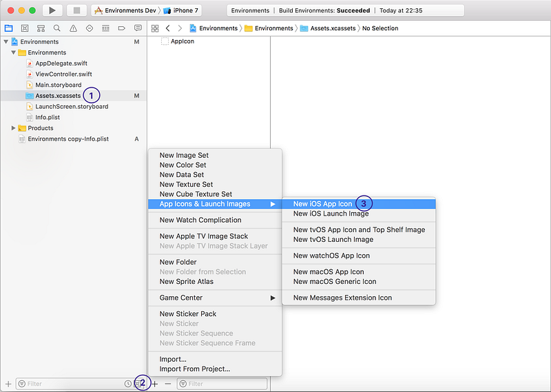Image resolution: width=551 pixels, height=392 pixels.
Task: Toggle recent files filter clock icon
Action: (127, 384)
